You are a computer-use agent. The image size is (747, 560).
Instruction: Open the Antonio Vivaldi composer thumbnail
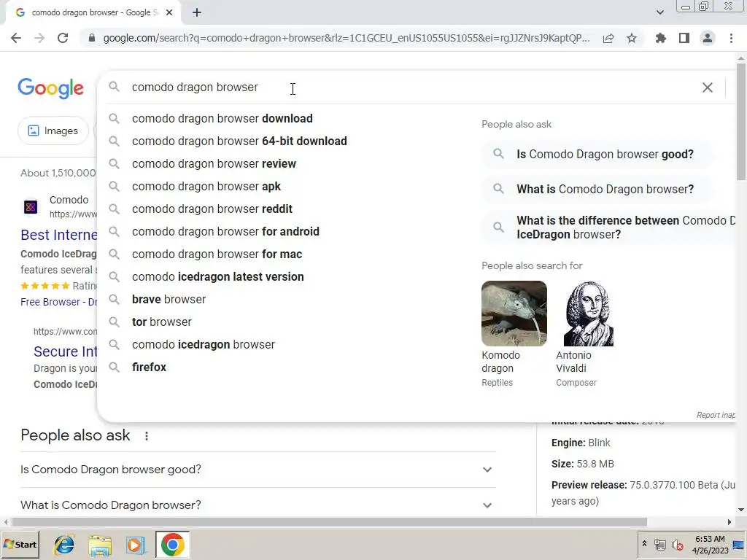click(589, 314)
